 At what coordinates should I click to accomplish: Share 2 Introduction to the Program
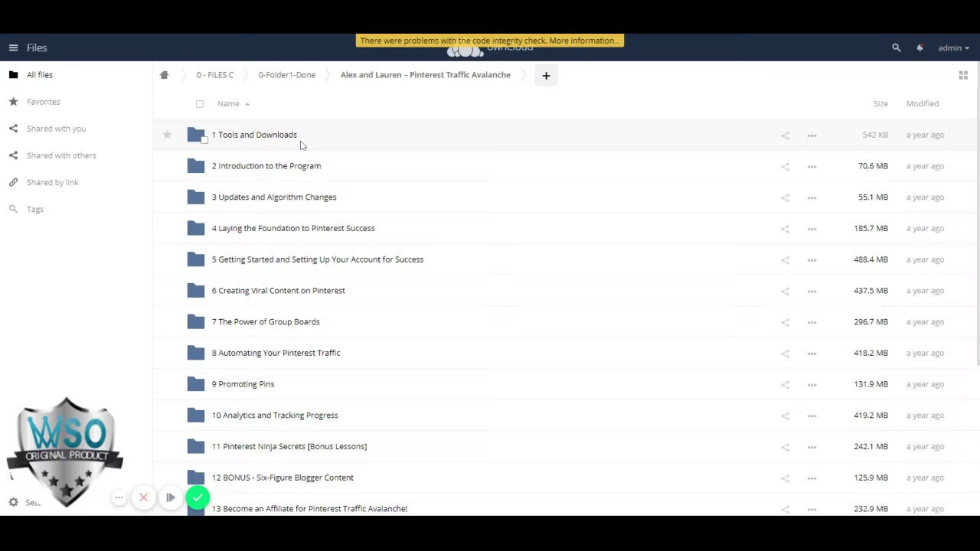[x=785, y=166]
